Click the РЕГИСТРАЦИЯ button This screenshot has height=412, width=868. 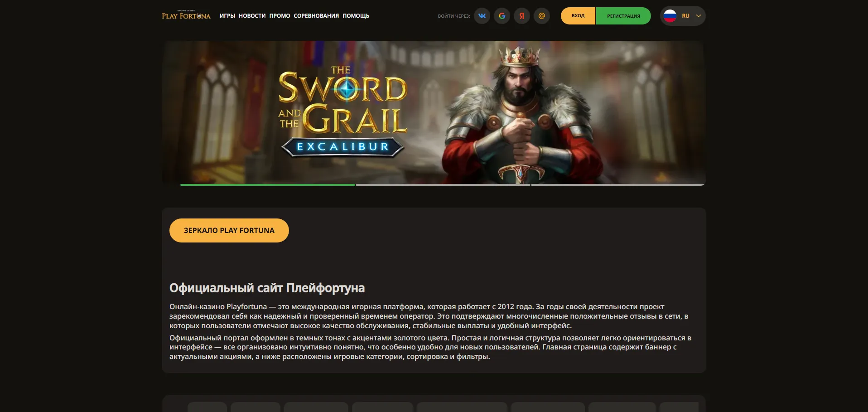(623, 16)
